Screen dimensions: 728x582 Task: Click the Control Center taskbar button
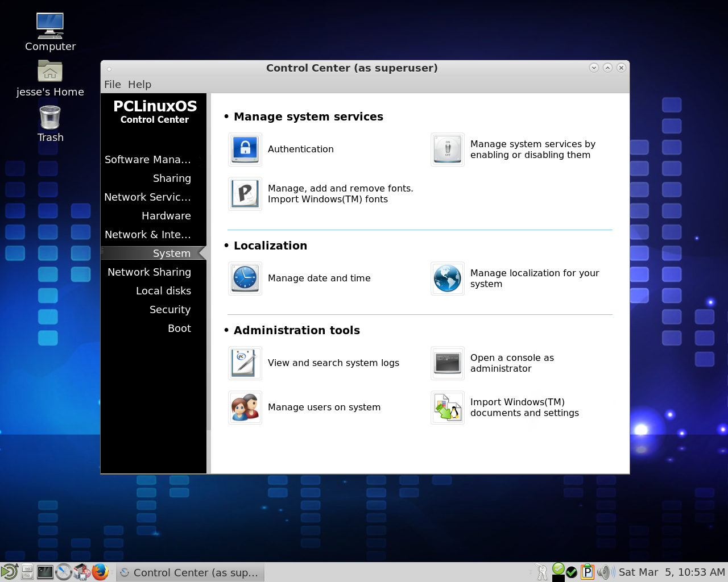coord(191,572)
